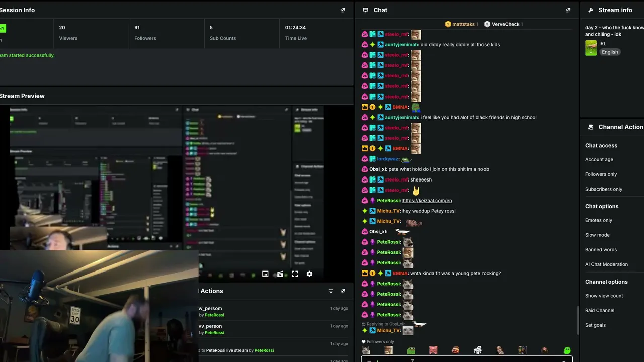Open the keizaal.com/en link in chat
This screenshot has height=362, width=644.
coord(427,201)
